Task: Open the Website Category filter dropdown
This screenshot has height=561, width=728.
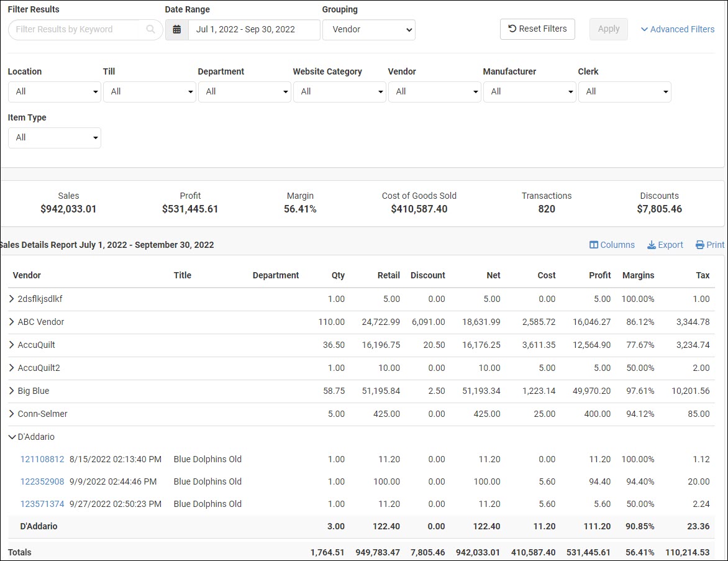Action: [339, 91]
